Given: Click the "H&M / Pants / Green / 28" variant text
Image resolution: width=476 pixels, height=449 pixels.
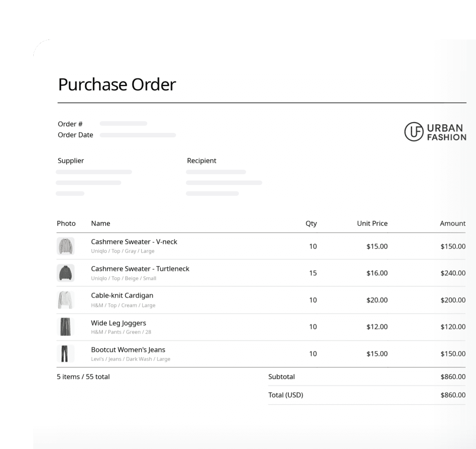Looking at the screenshot, I should point(121,332).
